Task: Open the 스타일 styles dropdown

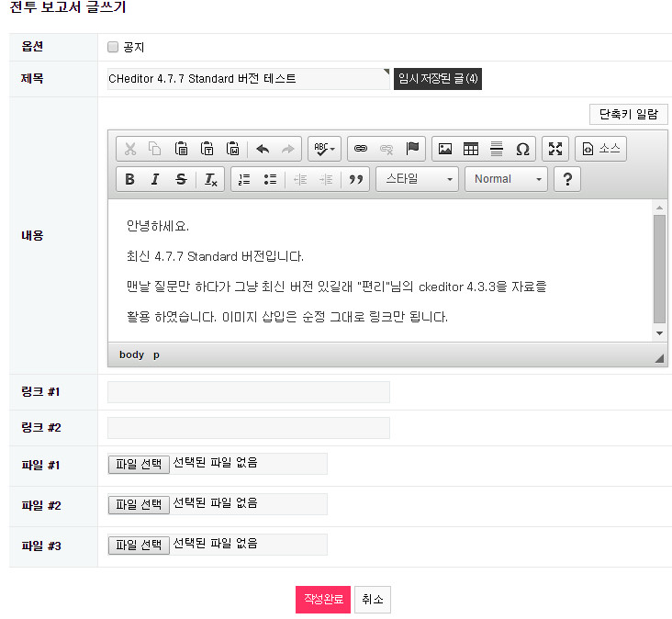Action: tap(417, 179)
